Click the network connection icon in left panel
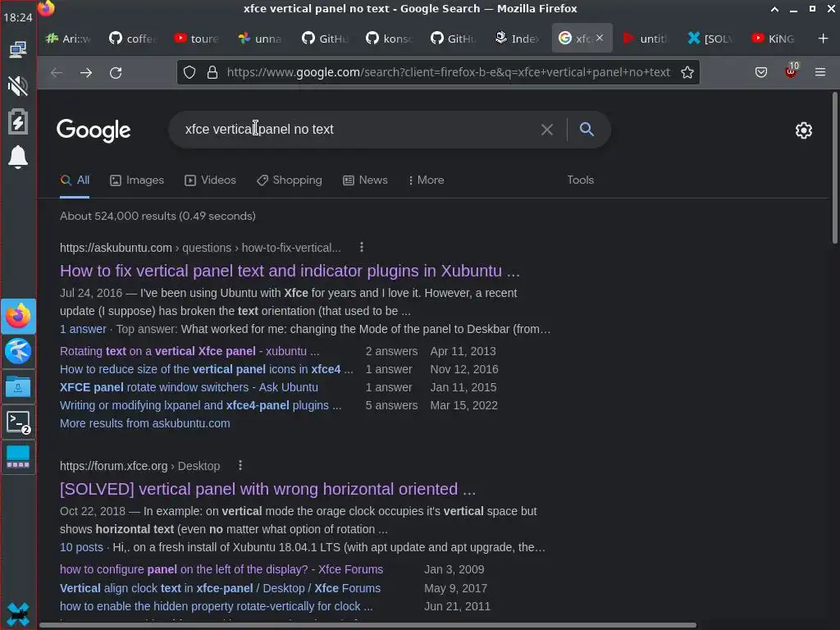This screenshot has width=840, height=630. coord(18,50)
